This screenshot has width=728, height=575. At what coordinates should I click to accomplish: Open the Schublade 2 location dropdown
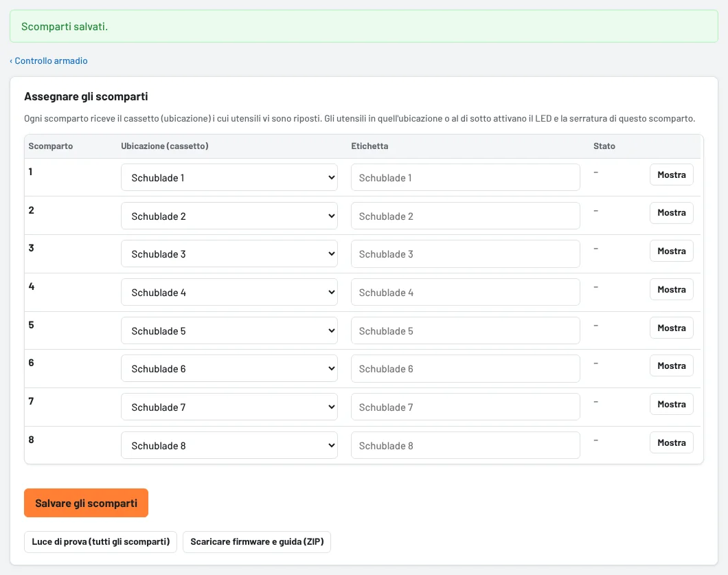pyautogui.click(x=229, y=216)
